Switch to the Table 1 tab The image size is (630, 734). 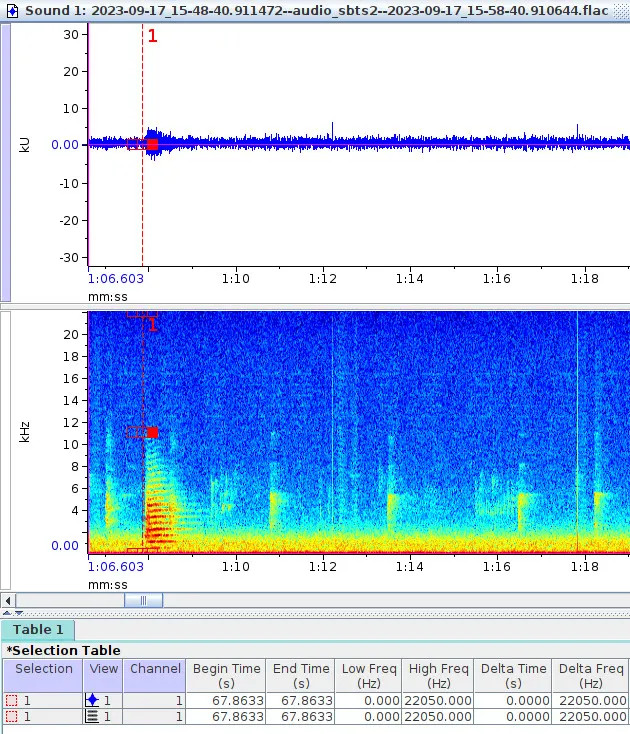38,630
